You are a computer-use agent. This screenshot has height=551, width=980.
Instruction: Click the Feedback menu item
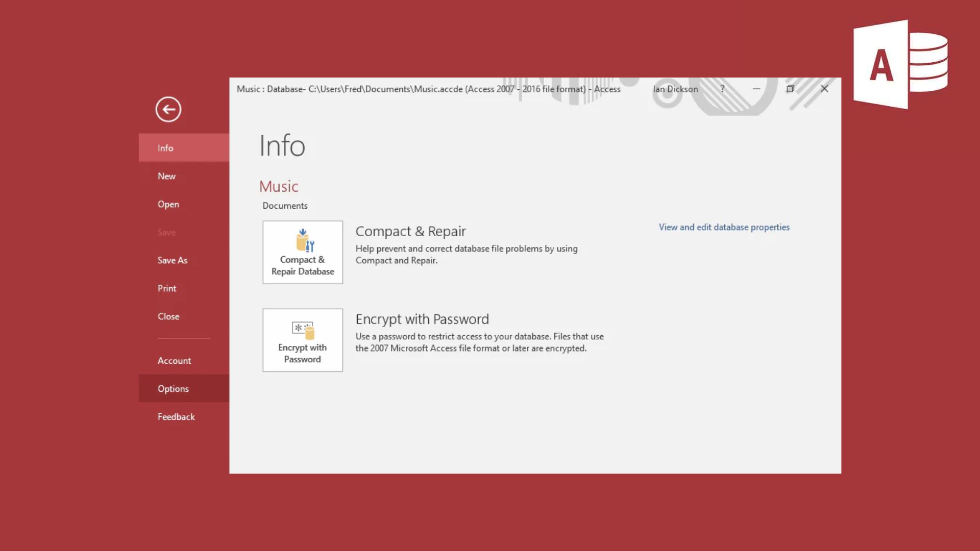pos(184,417)
